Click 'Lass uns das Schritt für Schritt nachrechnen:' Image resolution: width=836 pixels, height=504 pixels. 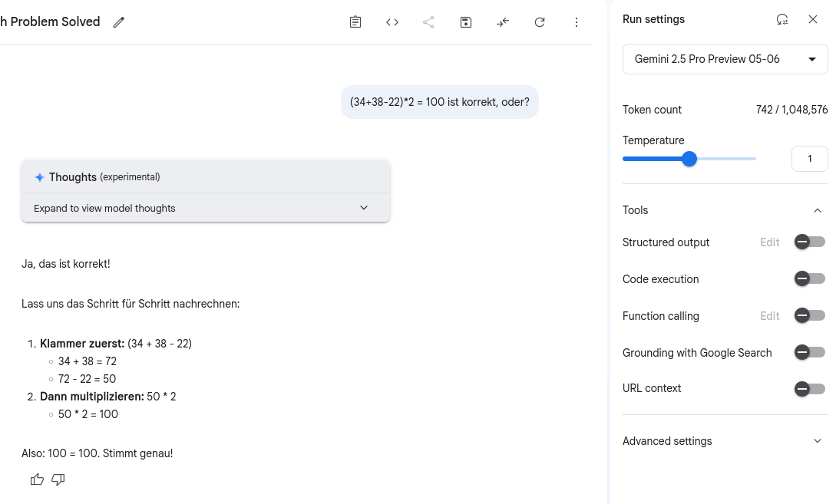[x=131, y=304]
